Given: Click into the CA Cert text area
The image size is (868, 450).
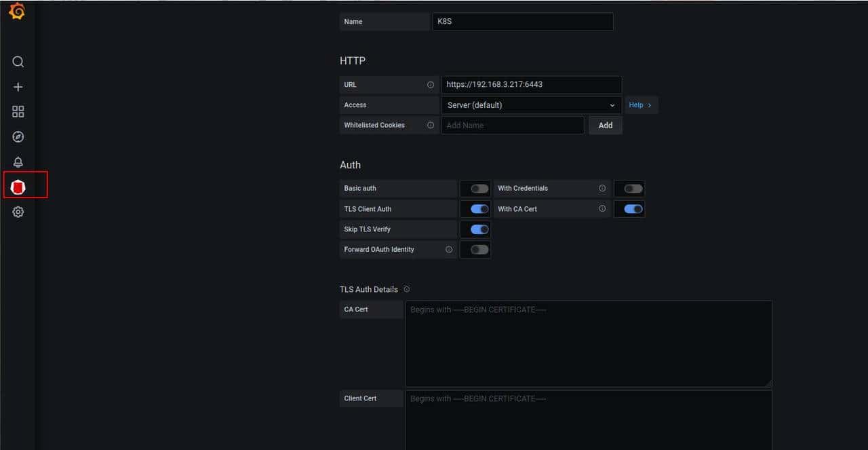Looking at the screenshot, I should (588, 344).
